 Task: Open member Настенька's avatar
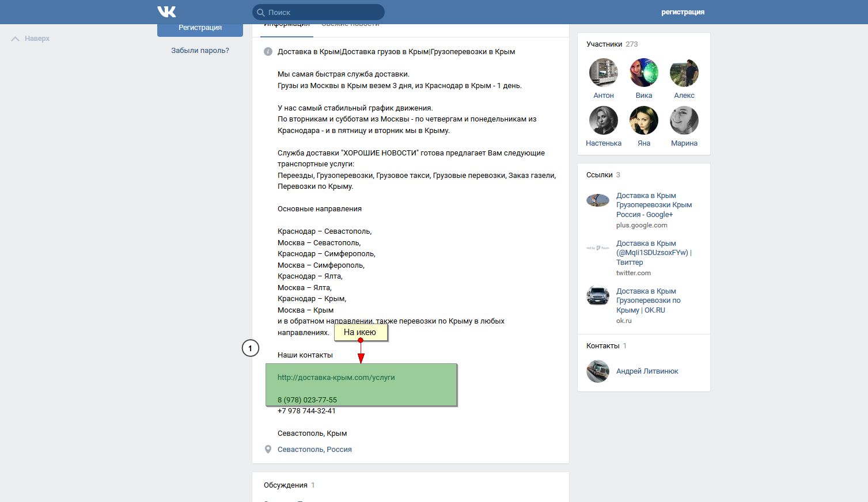point(604,120)
